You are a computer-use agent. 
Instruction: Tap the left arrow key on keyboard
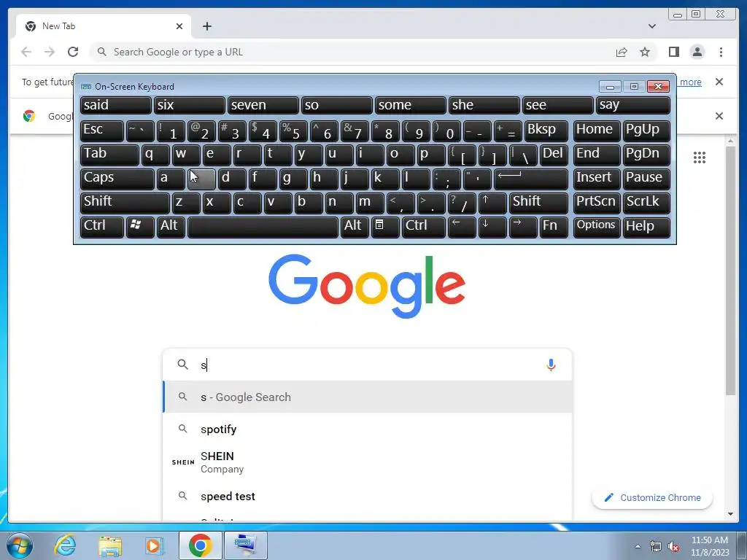(x=462, y=227)
